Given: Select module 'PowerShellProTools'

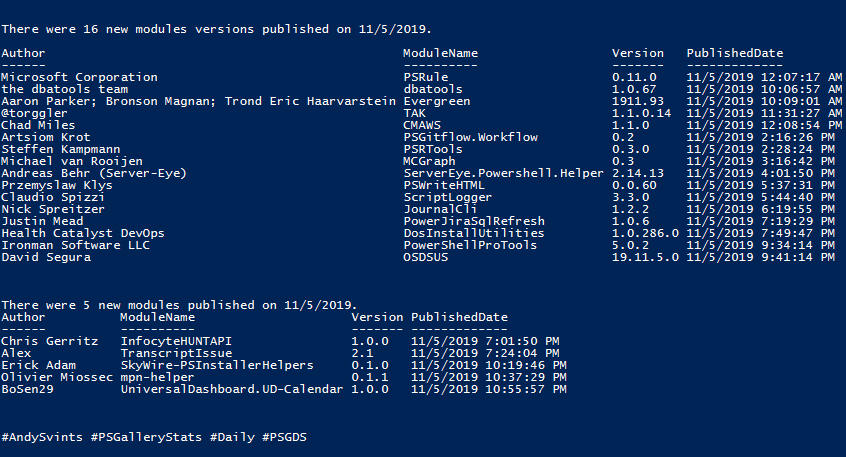Looking at the screenshot, I should [x=470, y=245].
